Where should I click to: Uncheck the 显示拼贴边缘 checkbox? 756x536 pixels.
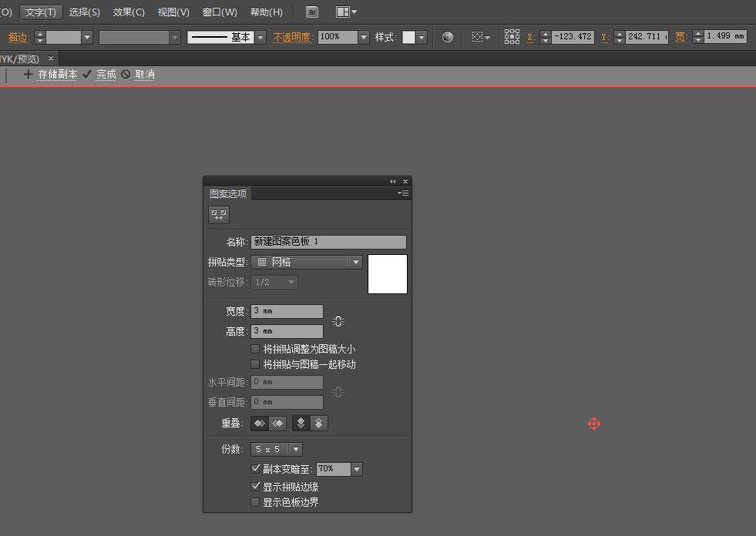(x=256, y=487)
